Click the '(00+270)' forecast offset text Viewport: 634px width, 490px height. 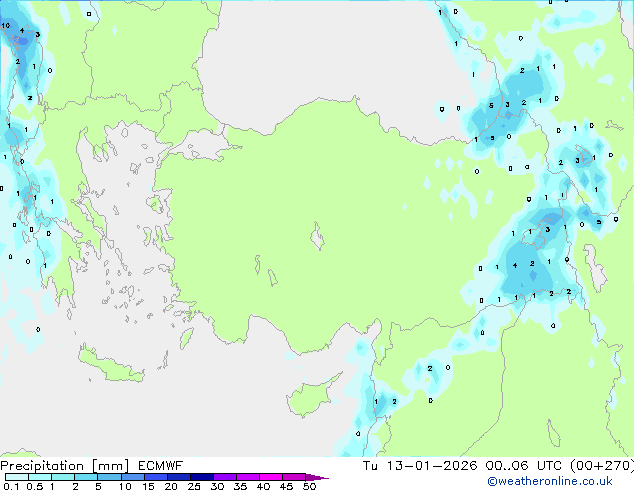point(602,466)
